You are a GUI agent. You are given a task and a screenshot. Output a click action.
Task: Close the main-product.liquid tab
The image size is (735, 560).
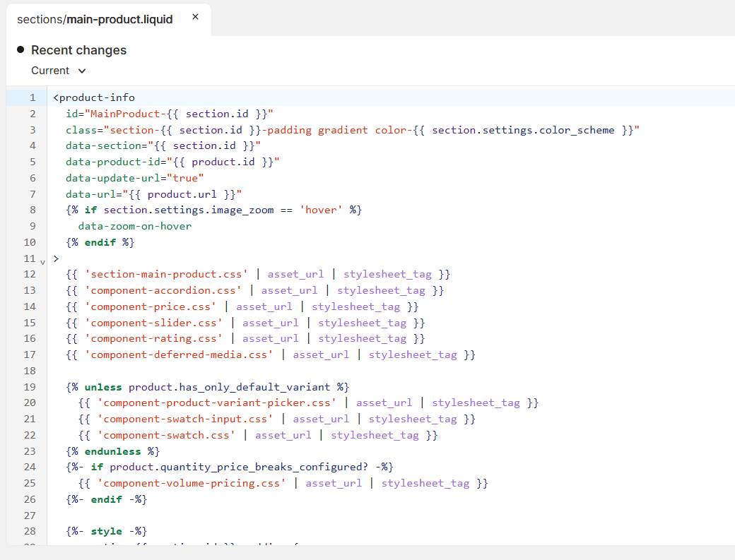[196, 17]
